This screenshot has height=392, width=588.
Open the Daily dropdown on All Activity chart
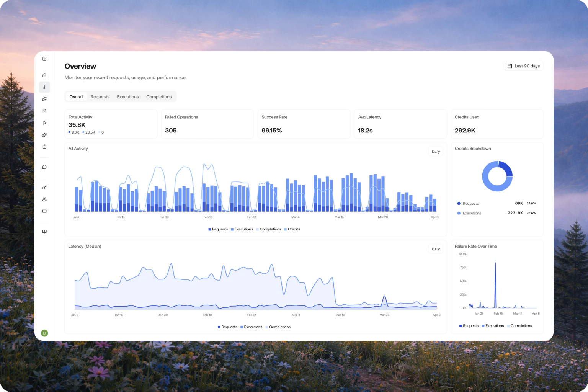point(435,151)
